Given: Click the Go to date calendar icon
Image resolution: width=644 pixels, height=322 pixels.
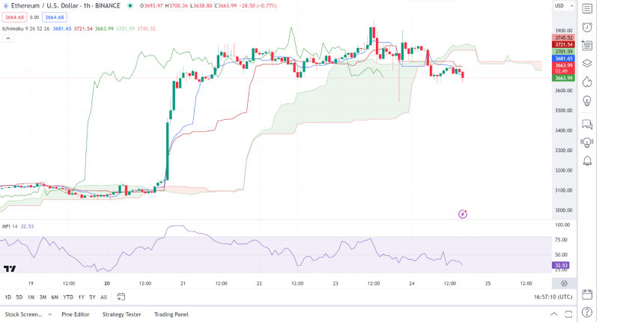Looking at the screenshot, I should tap(121, 297).
